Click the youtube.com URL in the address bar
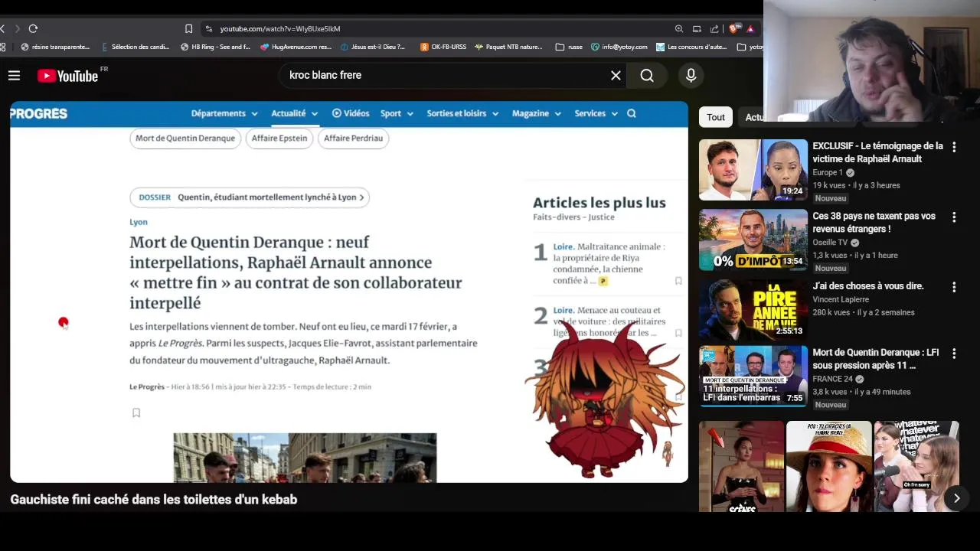Viewport: 980px width, 551px height. 280,28
